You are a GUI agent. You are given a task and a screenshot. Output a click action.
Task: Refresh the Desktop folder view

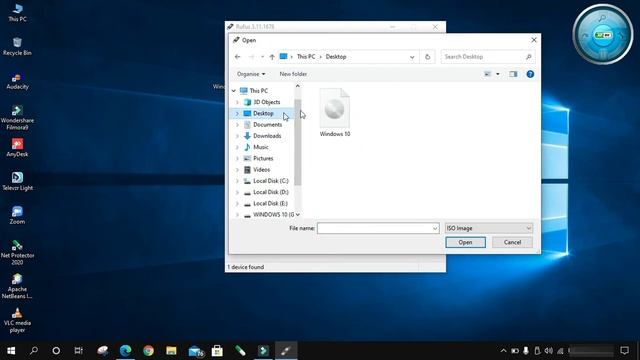coord(427,57)
